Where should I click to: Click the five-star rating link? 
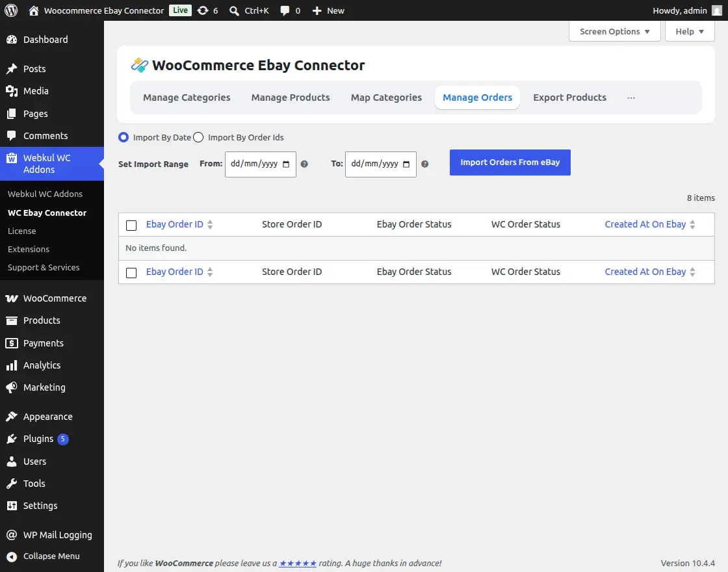pos(298,563)
